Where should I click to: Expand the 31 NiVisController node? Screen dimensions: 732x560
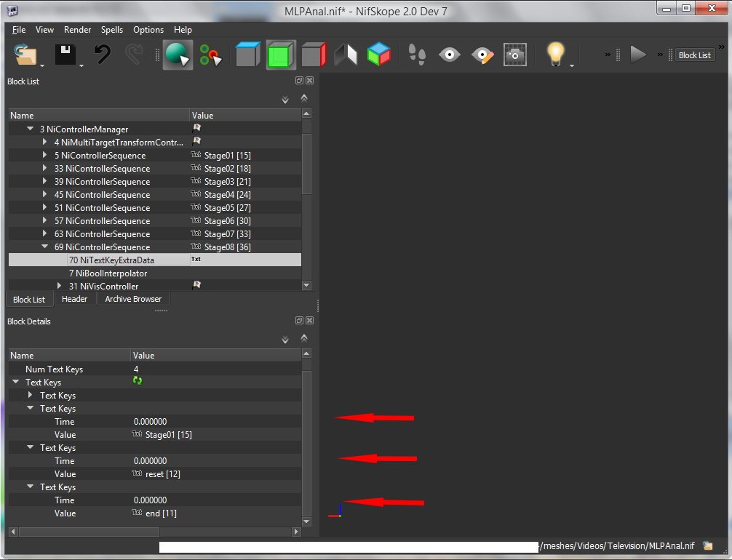(60, 287)
